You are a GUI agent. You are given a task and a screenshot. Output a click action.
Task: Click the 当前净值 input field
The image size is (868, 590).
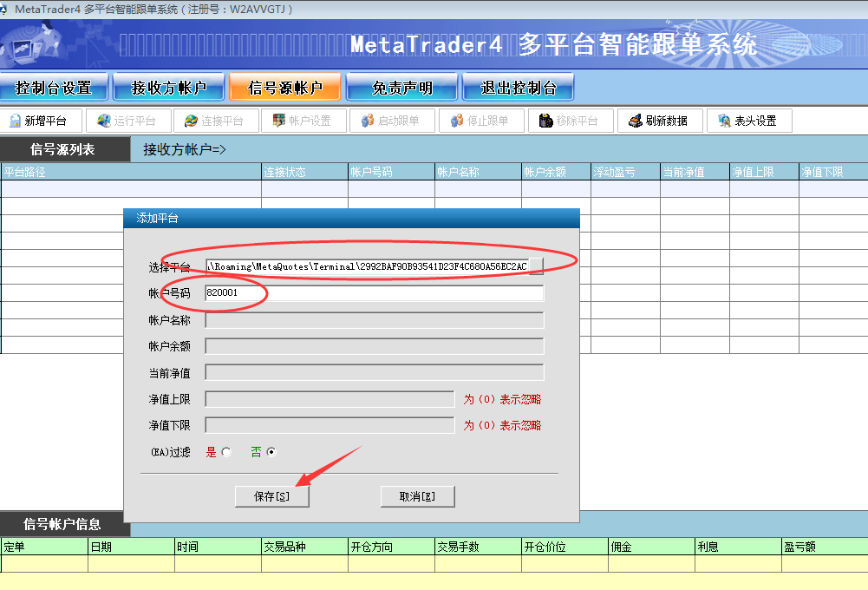pos(375,373)
